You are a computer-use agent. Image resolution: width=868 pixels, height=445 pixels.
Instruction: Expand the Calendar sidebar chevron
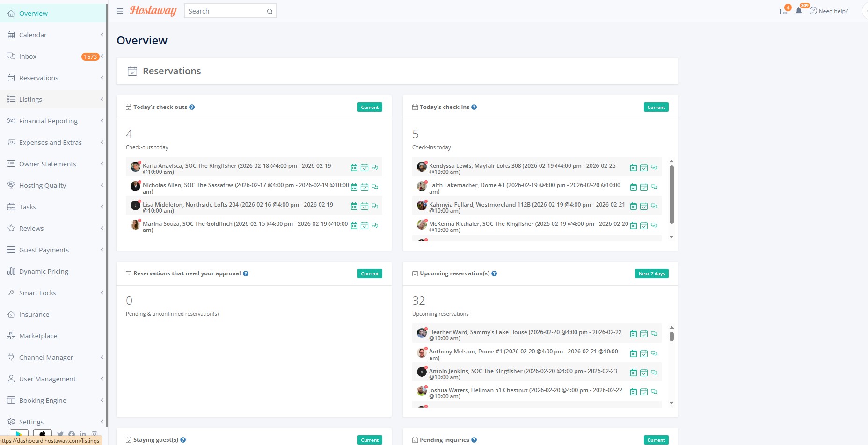pyautogui.click(x=102, y=35)
